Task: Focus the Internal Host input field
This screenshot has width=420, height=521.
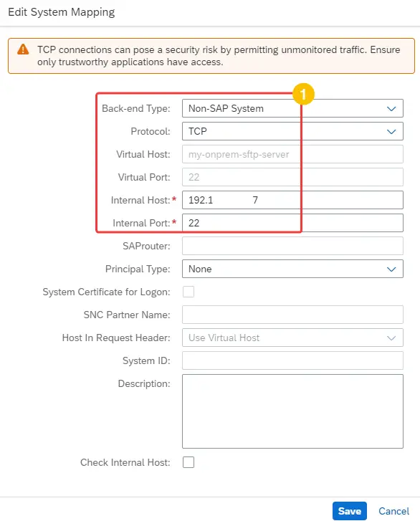Action: click(292, 200)
